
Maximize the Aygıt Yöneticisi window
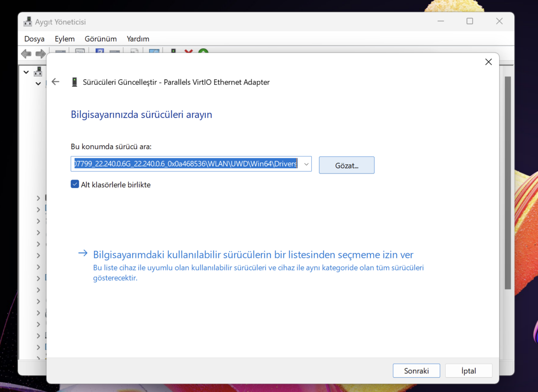coord(470,21)
